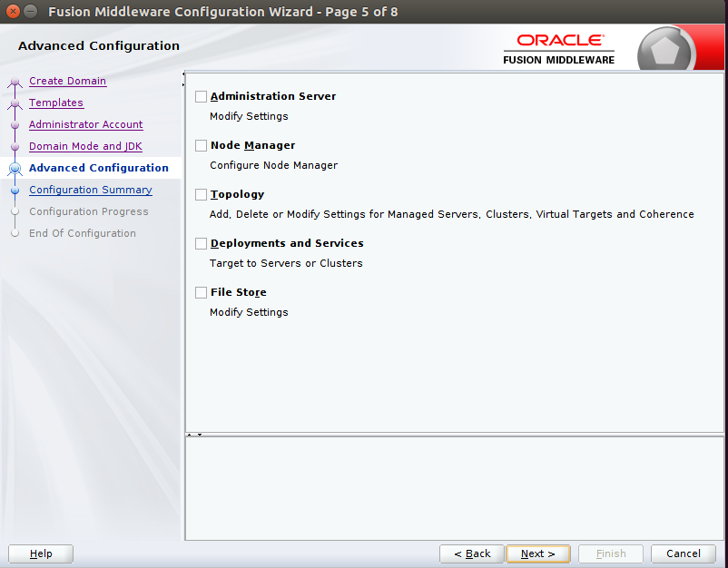Collapse message pane using splitter arrows
The height and width of the screenshot is (568, 728).
tap(200, 435)
